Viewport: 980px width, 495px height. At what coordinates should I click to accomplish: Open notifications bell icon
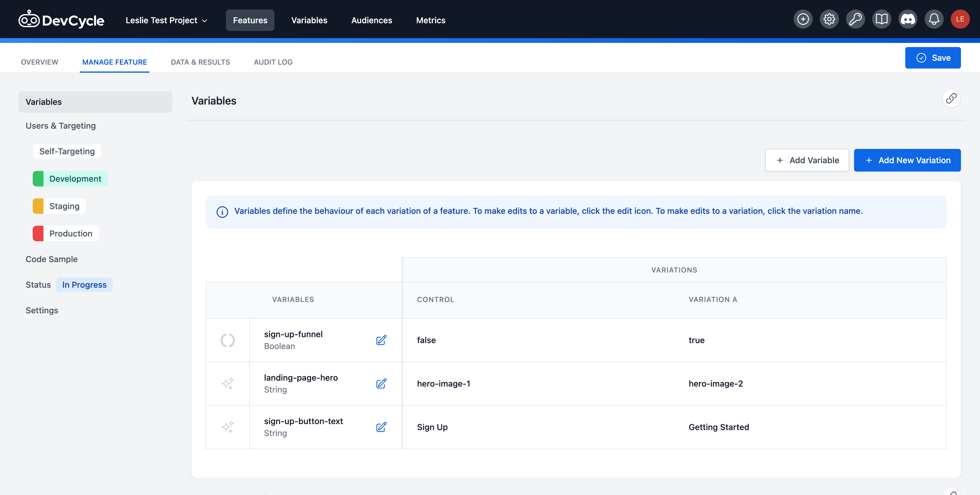click(934, 19)
